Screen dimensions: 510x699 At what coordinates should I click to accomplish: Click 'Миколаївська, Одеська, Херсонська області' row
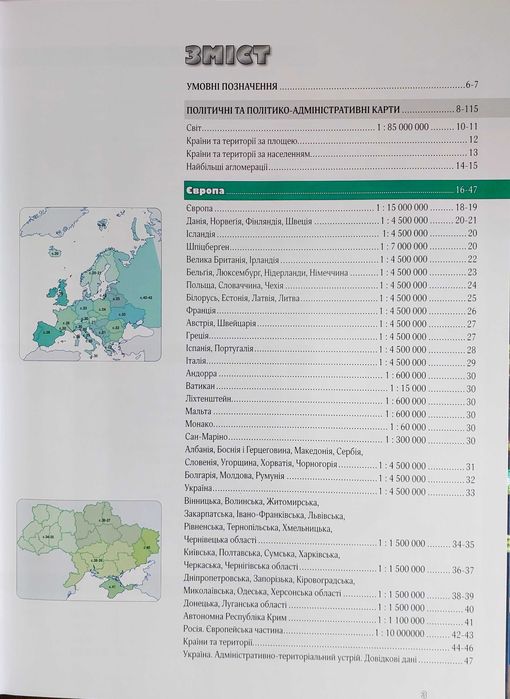(329, 595)
